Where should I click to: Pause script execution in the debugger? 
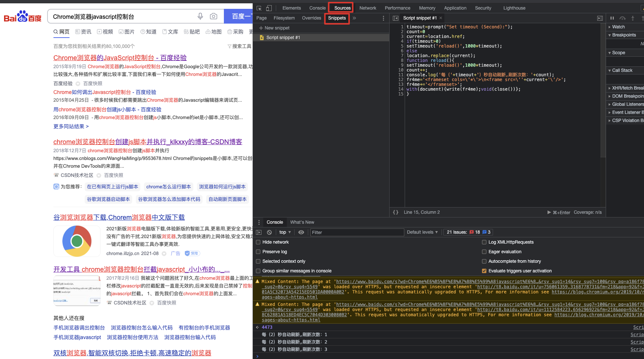pos(612,18)
